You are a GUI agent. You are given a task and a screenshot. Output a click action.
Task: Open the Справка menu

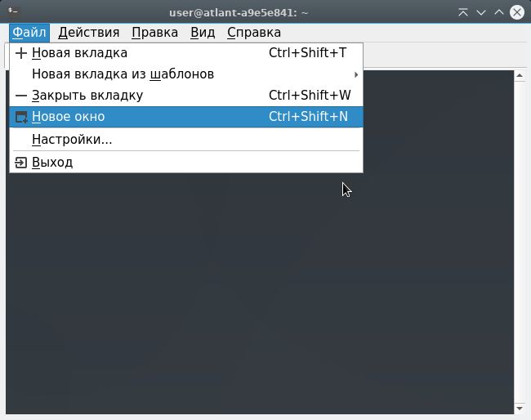254,33
